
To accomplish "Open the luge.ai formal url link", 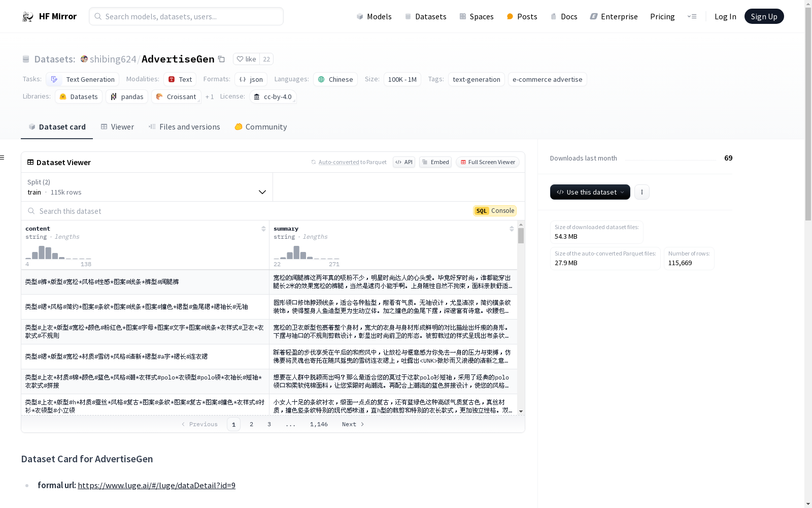I will pos(156,485).
